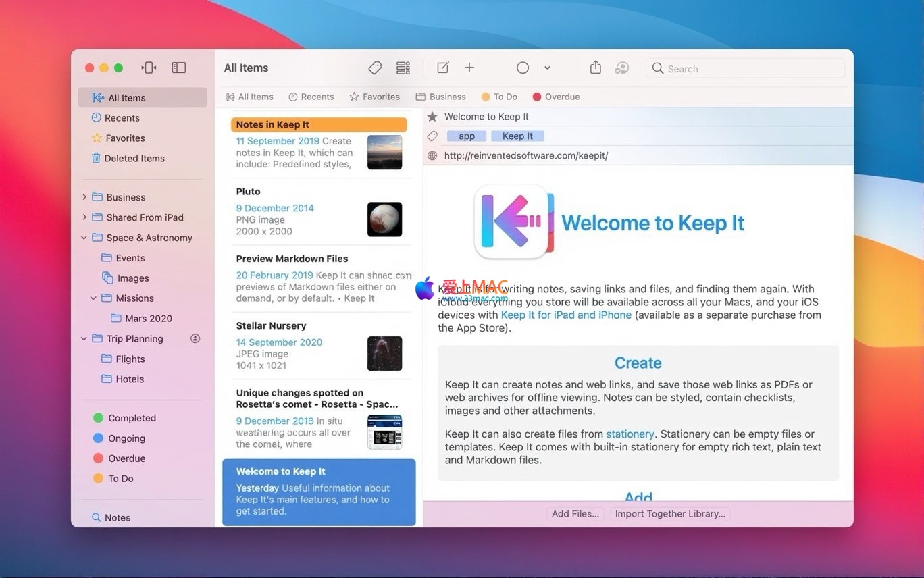The height and width of the screenshot is (578, 924).
Task: Click the Add Files... button
Action: tap(575, 514)
